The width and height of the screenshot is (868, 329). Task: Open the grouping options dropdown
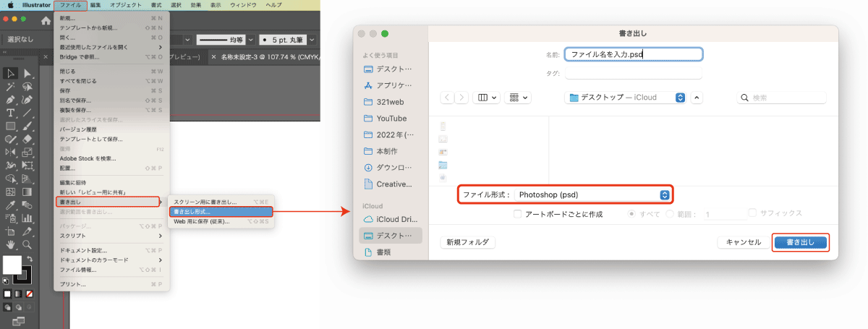tap(518, 97)
